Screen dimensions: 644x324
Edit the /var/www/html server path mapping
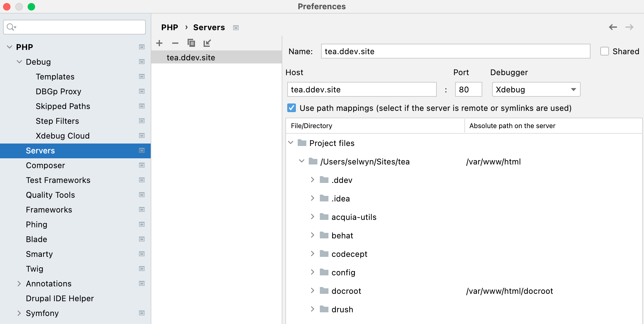pyautogui.click(x=493, y=162)
